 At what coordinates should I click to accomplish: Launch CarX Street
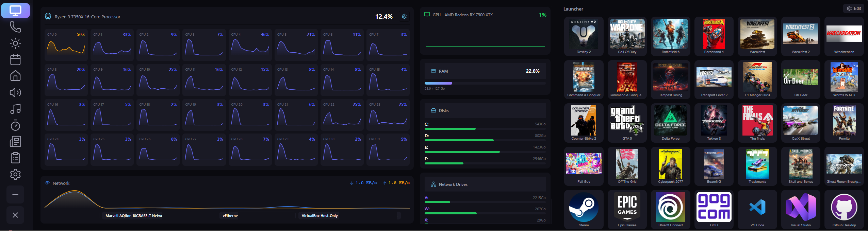(801, 123)
